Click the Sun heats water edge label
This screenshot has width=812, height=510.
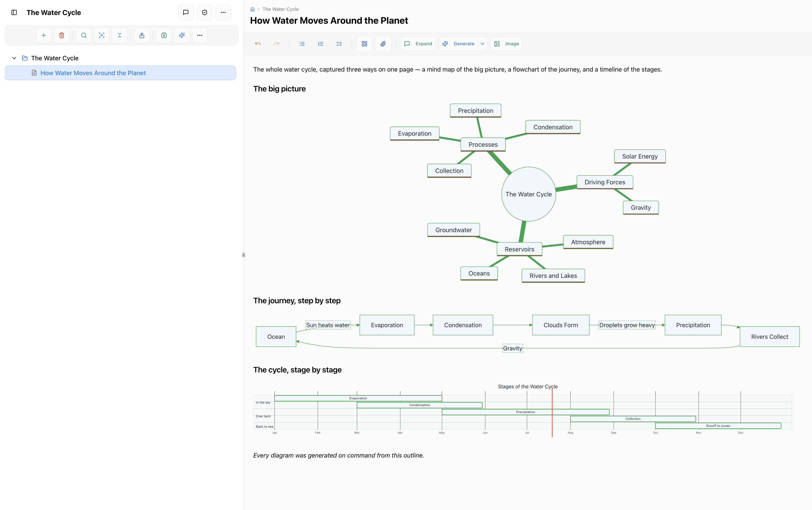tap(328, 325)
